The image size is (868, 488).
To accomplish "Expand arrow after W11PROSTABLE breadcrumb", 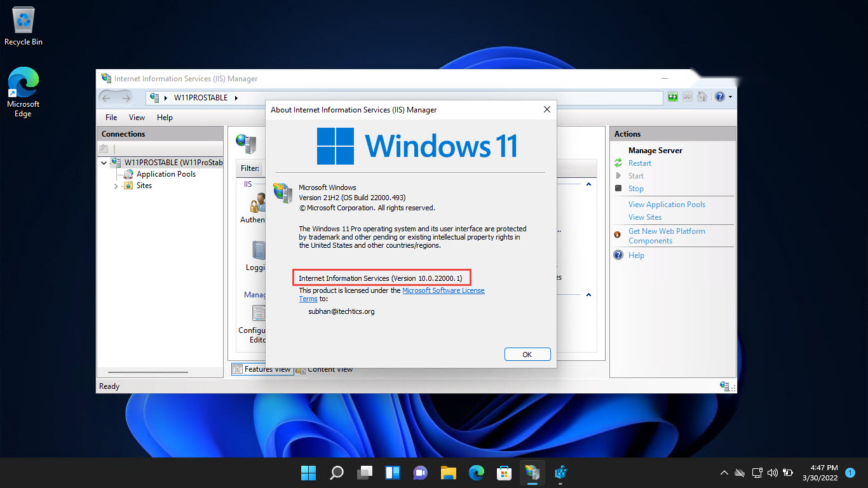I will point(236,98).
